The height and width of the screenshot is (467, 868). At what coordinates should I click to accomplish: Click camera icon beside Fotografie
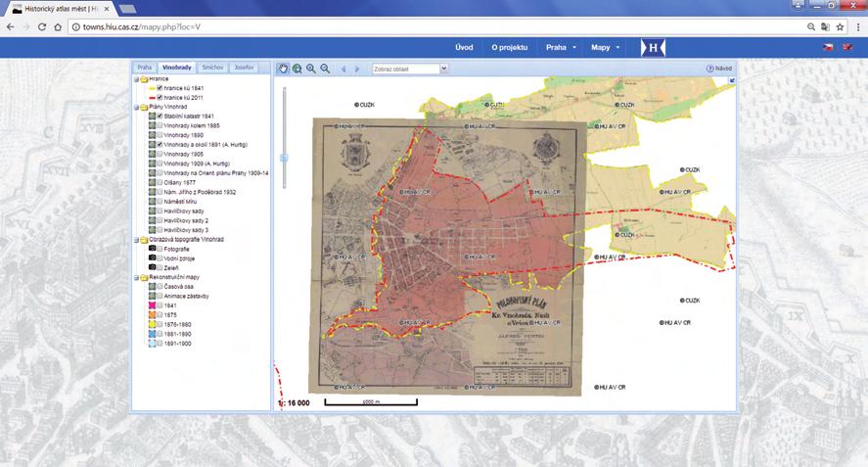tap(152, 250)
